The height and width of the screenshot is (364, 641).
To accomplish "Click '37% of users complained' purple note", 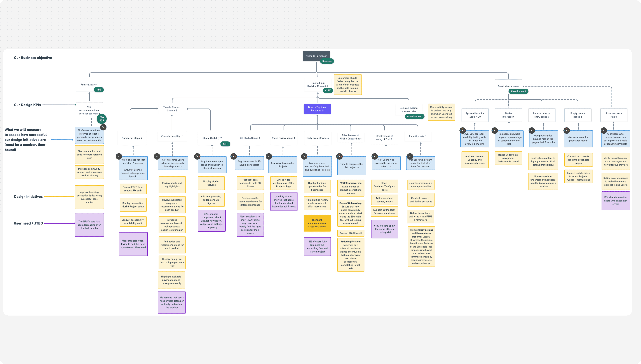I will pos(212,221).
